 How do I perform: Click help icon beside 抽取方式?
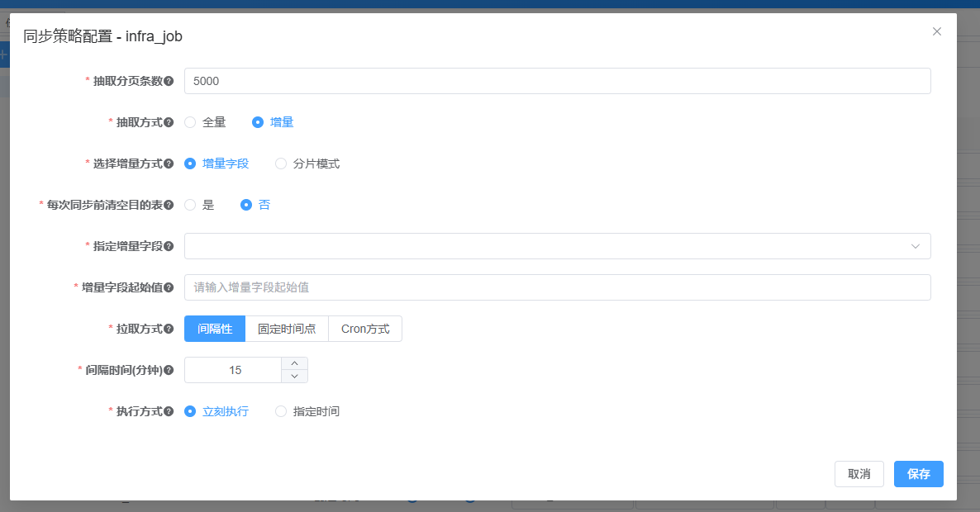[169, 122]
